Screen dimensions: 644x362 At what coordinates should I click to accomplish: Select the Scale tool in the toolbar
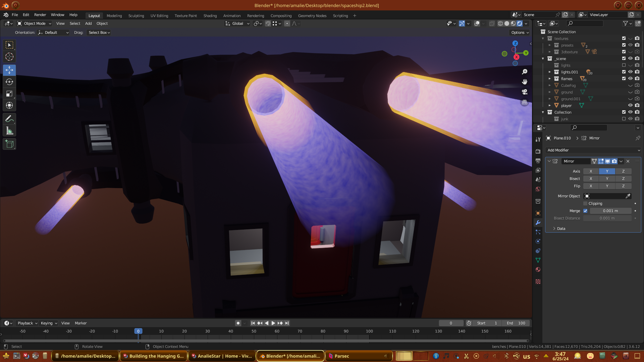pyautogui.click(x=9, y=94)
